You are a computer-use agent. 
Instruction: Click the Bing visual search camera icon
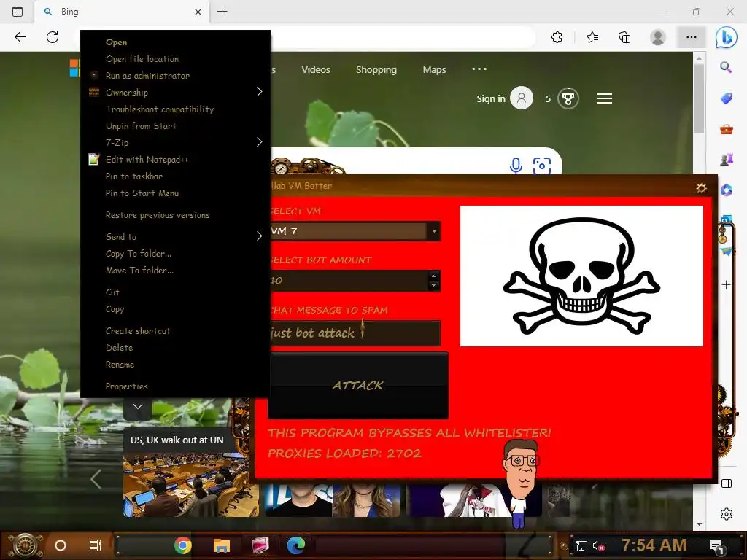542,166
